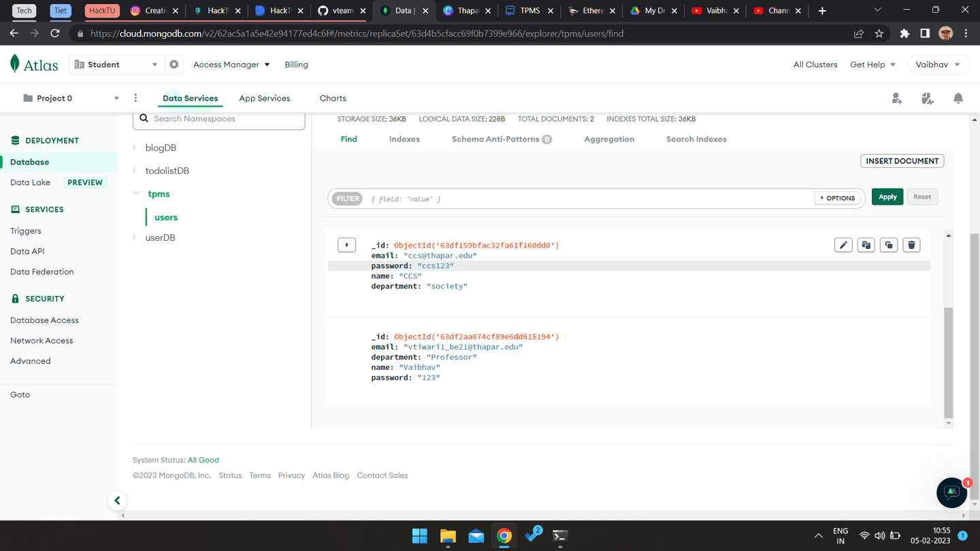Switch to Search Indexes tab
Viewport: 980px width, 551px height.
tap(696, 139)
